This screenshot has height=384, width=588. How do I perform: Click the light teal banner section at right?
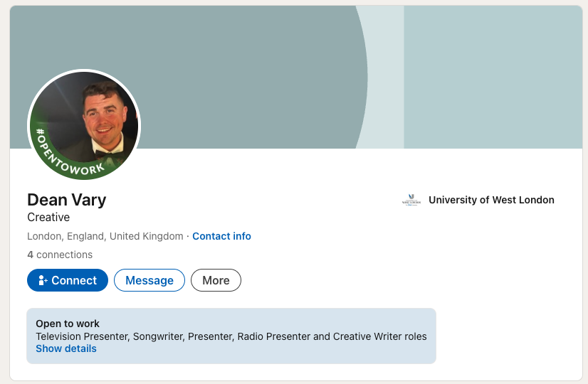[491, 71]
